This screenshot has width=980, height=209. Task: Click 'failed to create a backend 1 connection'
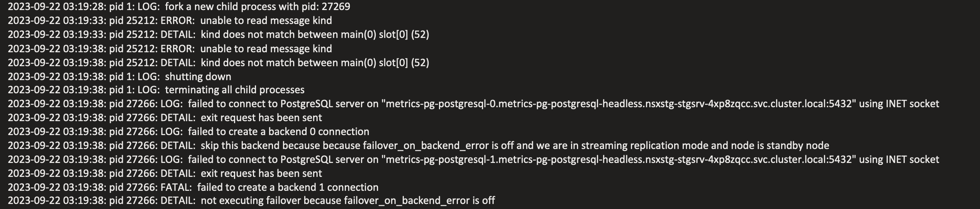pos(287,187)
